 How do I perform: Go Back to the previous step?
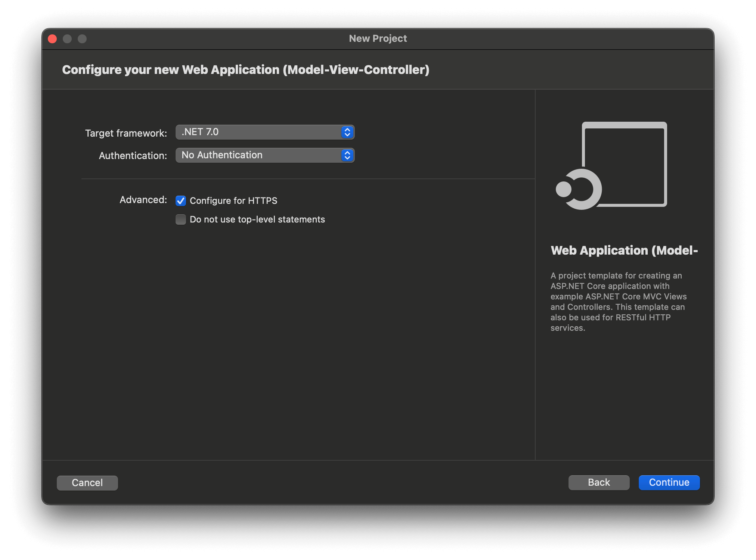tap(599, 482)
